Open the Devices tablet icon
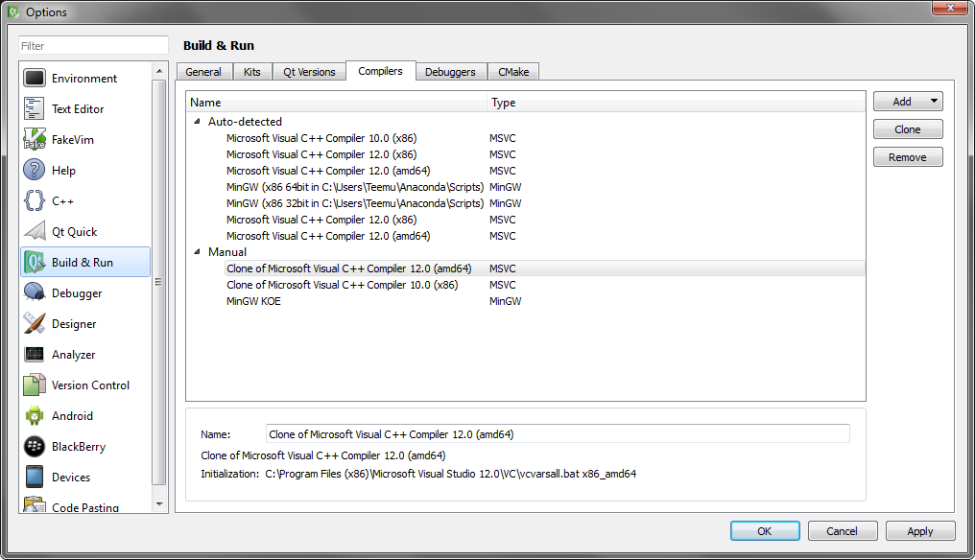 click(x=35, y=477)
